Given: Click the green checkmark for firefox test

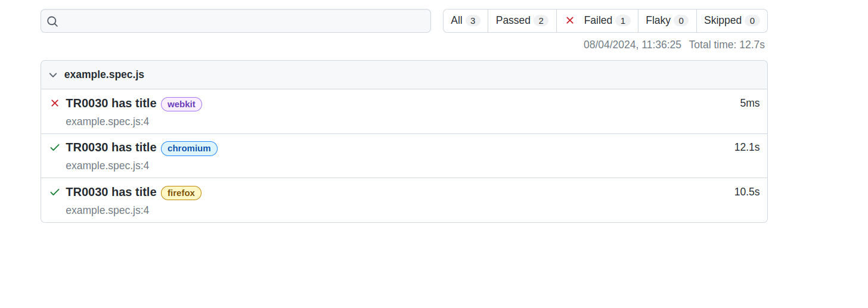Looking at the screenshot, I should 55,192.
